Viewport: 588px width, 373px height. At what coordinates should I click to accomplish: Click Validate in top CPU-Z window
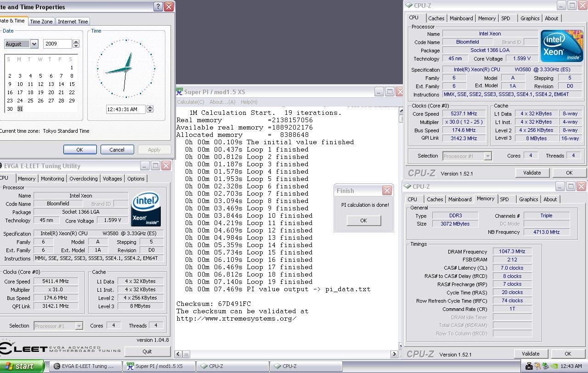pyautogui.click(x=532, y=173)
